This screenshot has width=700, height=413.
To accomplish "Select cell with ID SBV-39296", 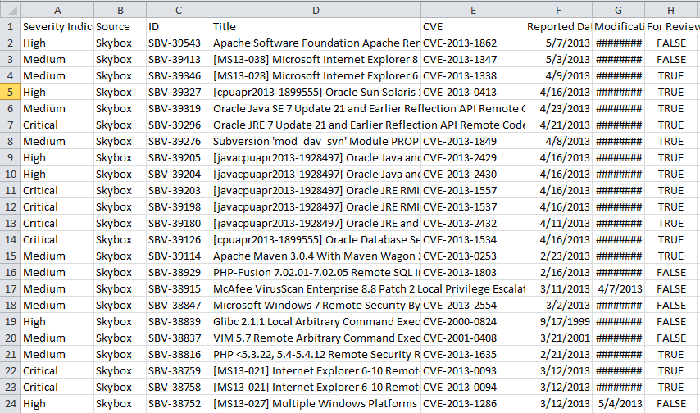I will coord(179,125).
